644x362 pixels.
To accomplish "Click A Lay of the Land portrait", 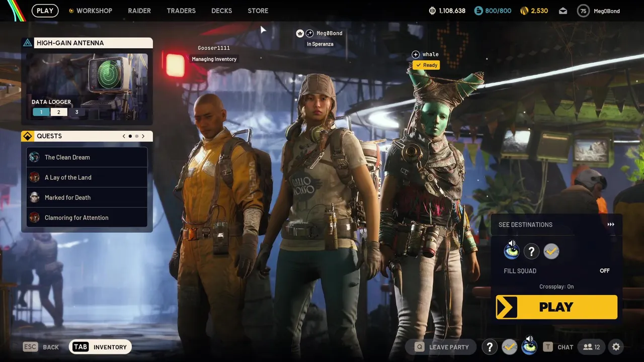I will click(x=34, y=177).
